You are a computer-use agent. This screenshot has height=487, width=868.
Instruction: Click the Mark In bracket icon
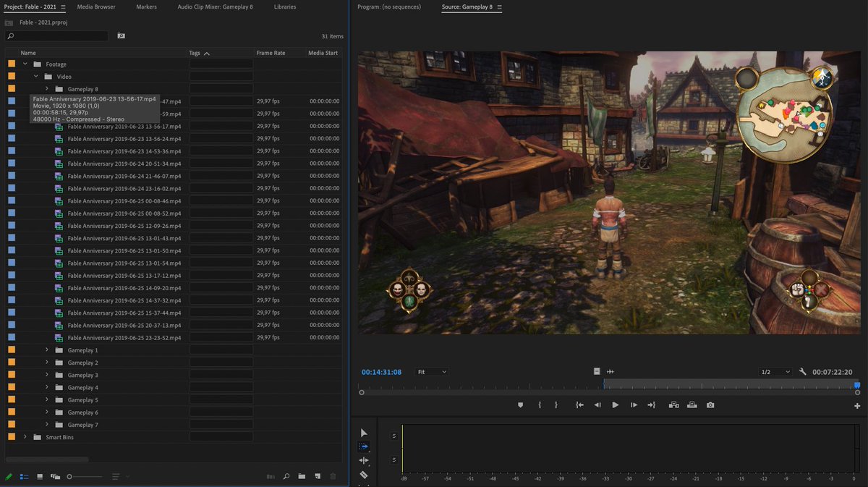coord(540,405)
